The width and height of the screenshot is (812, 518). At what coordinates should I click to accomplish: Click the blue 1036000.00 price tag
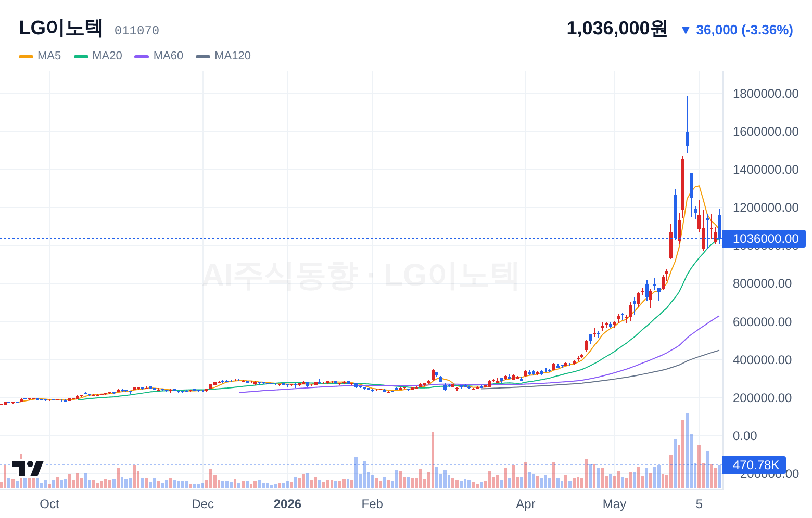point(764,239)
